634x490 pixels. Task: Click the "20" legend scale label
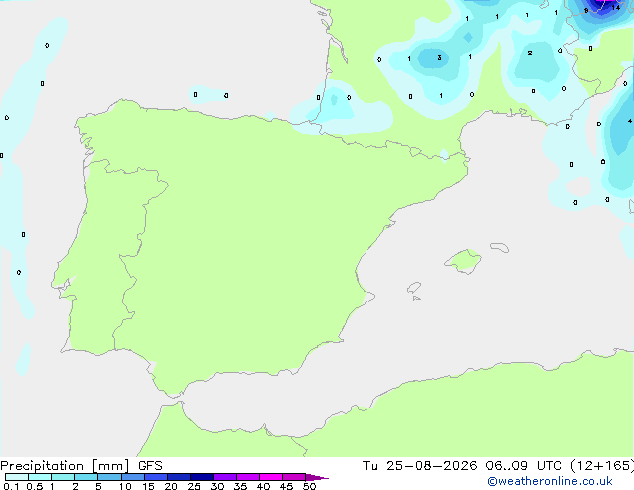pyautogui.click(x=171, y=486)
